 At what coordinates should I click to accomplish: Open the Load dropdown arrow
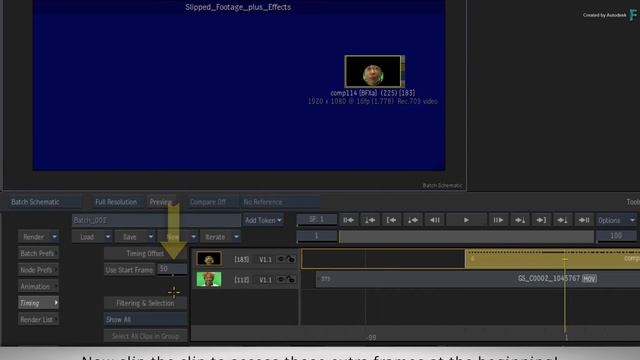point(108,237)
